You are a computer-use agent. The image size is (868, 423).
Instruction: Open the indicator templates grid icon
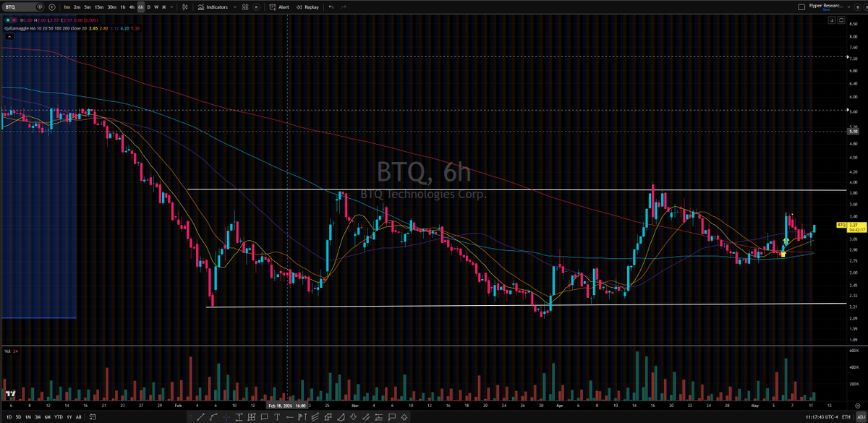pyautogui.click(x=245, y=7)
